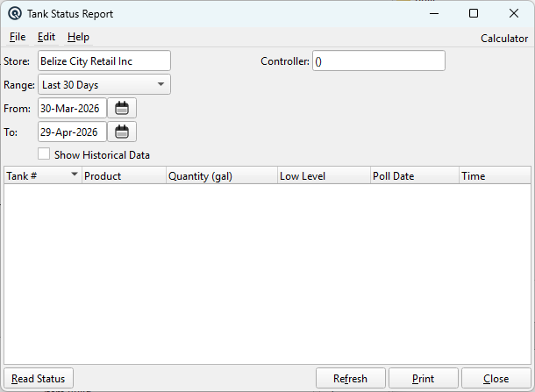Image resolution: width=535 pixels, height=392 pixels.
Task: Close the report with Close button
Action: tap(496, 378)
